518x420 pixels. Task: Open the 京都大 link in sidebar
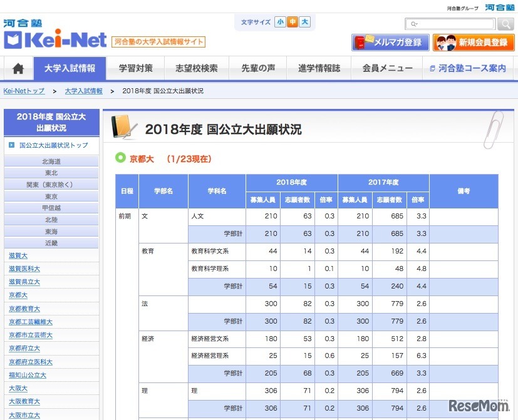pyautogui.click(x=18, y=295)
